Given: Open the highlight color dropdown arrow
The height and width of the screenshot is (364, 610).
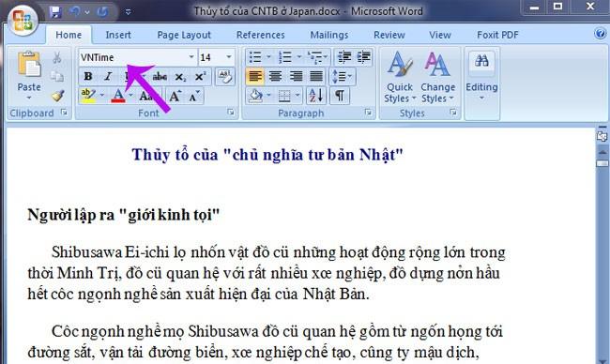Looking at the screenshot, I should (x=102, y=96).
